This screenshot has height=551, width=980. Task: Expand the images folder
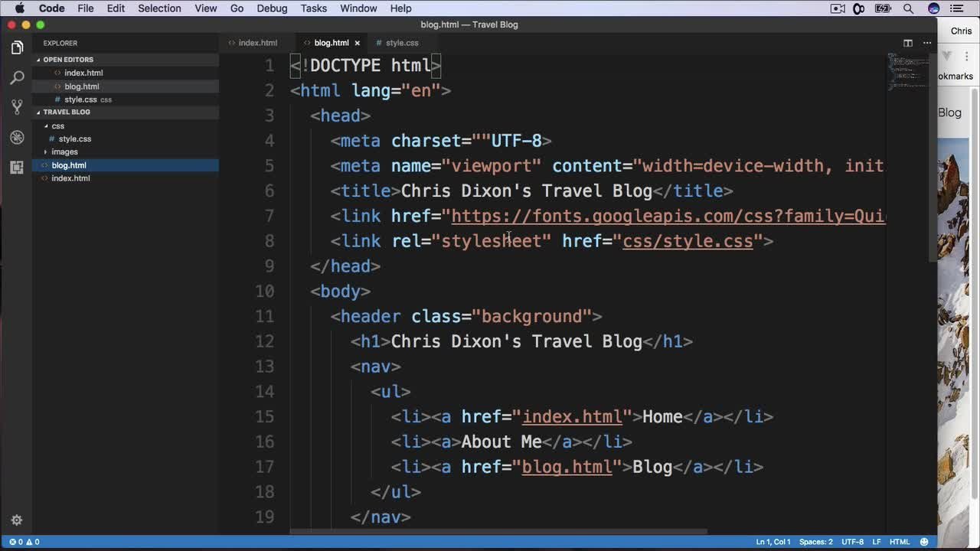click(64, 152)
